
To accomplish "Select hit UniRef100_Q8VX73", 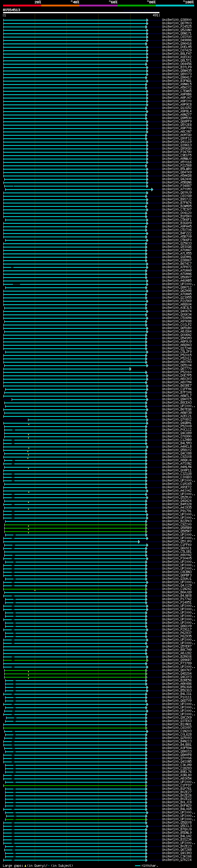I will tap(176, 74).
